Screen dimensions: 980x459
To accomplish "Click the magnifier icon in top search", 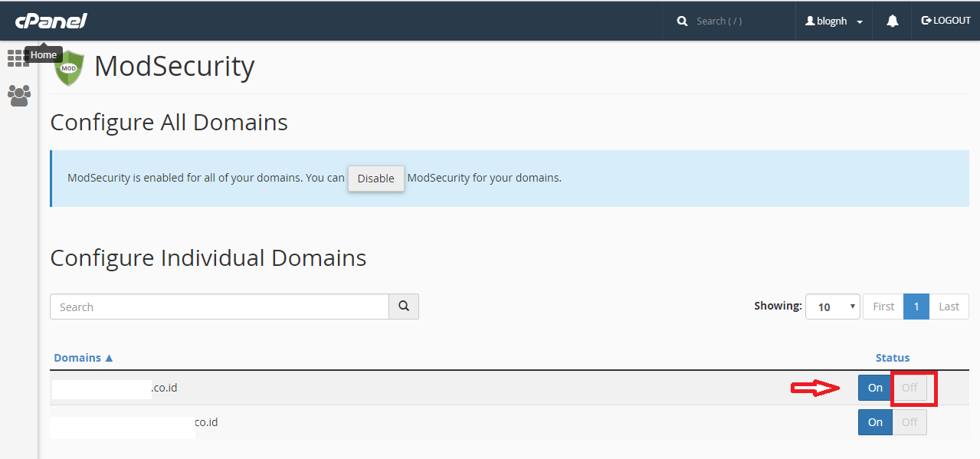I will [682, 21].
